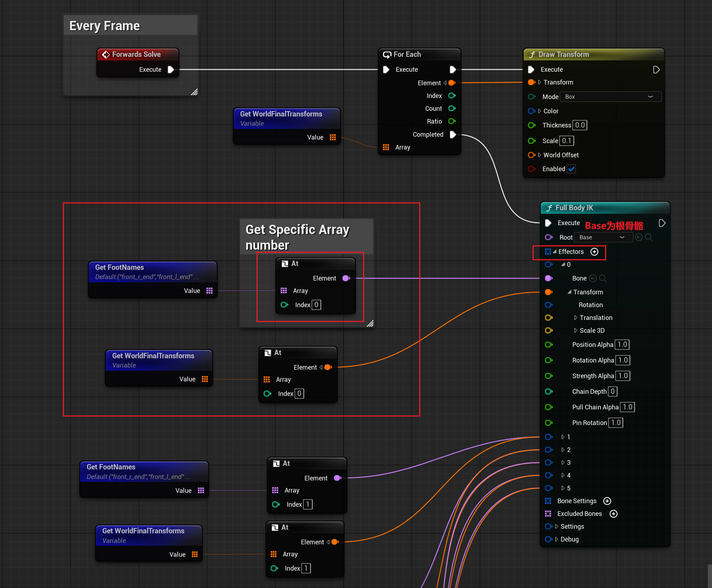This screenshot has height=588, width=712.
Task: Expand the Color pin on Draw Transform
Action: coord(540,111)
